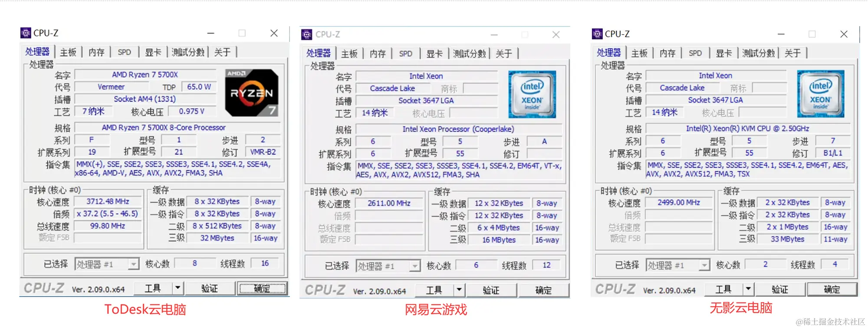Open 关于 tab in ToDesk window

pos(222,52)
